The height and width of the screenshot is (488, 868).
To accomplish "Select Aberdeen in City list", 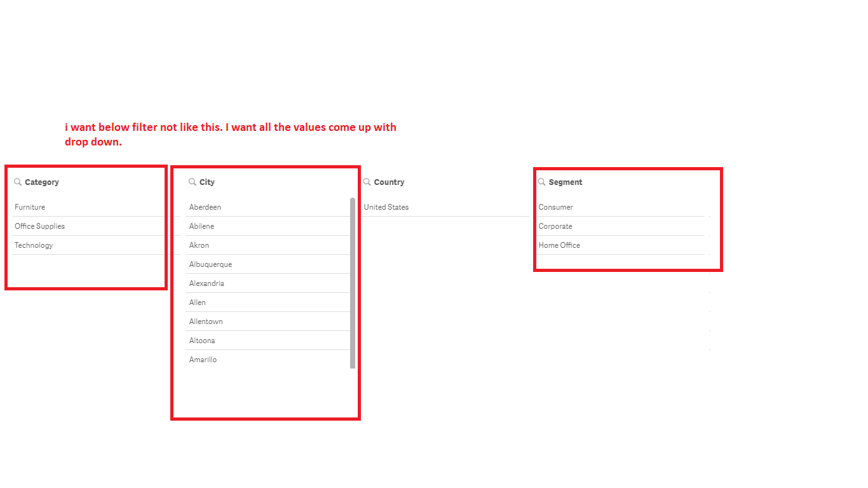I will point(205,207).
